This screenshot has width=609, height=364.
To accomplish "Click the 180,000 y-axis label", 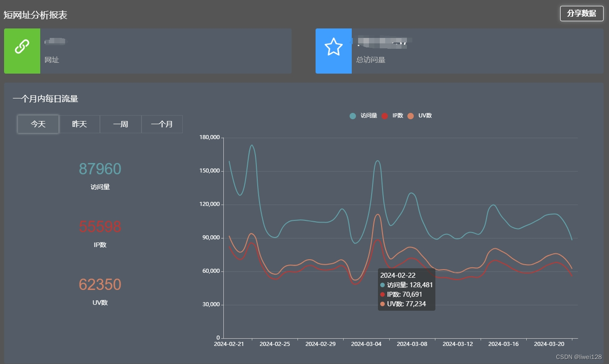I will click(209, 137).
